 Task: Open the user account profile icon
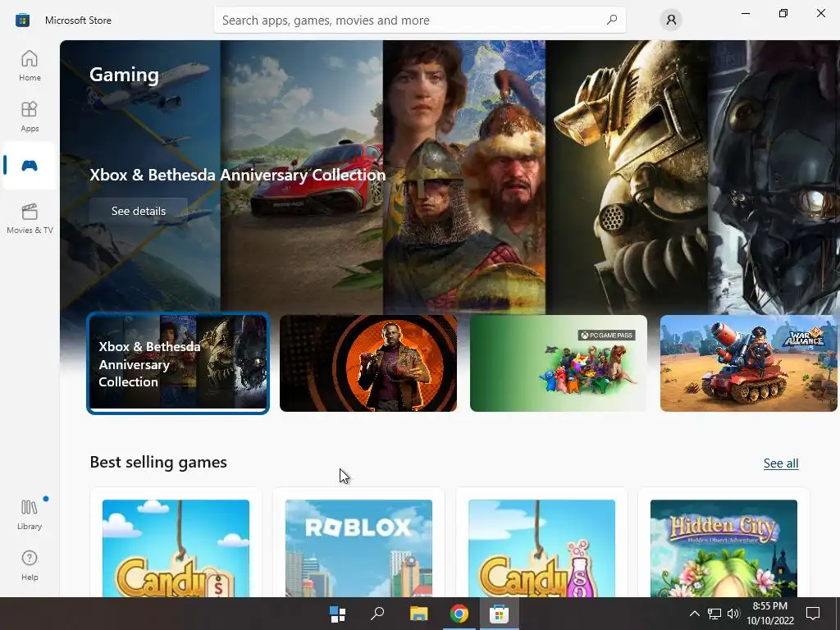pos(671,21)
